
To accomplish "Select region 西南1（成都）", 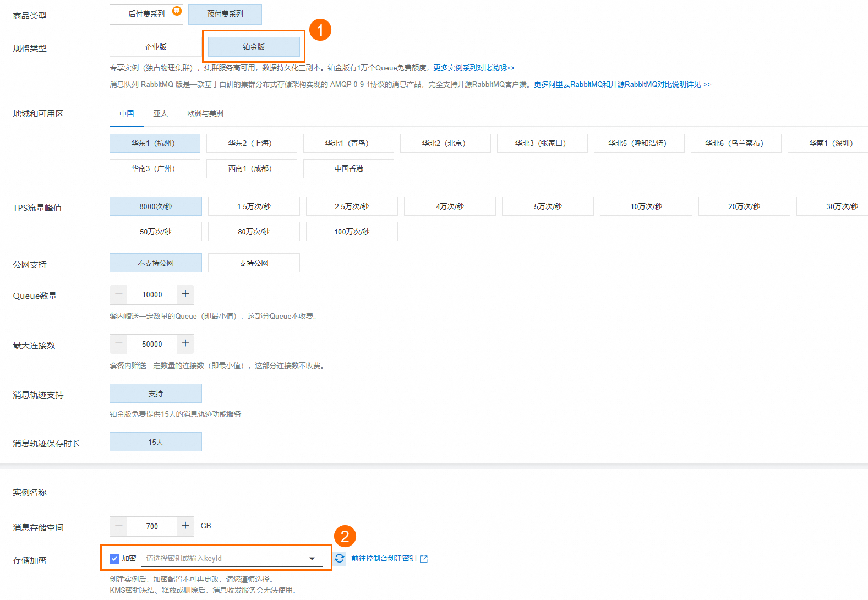I will point(252,168).
